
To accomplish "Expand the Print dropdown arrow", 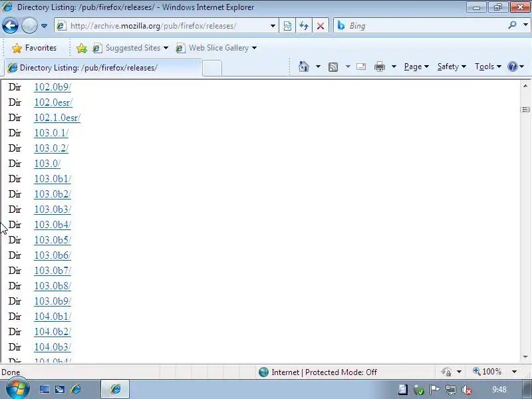I will click(x=394, y=66).
